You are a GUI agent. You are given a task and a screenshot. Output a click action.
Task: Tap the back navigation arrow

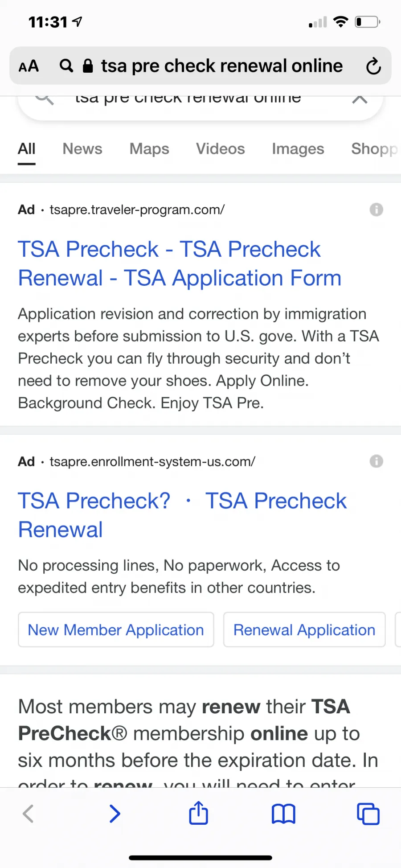[x=28, y=814]
